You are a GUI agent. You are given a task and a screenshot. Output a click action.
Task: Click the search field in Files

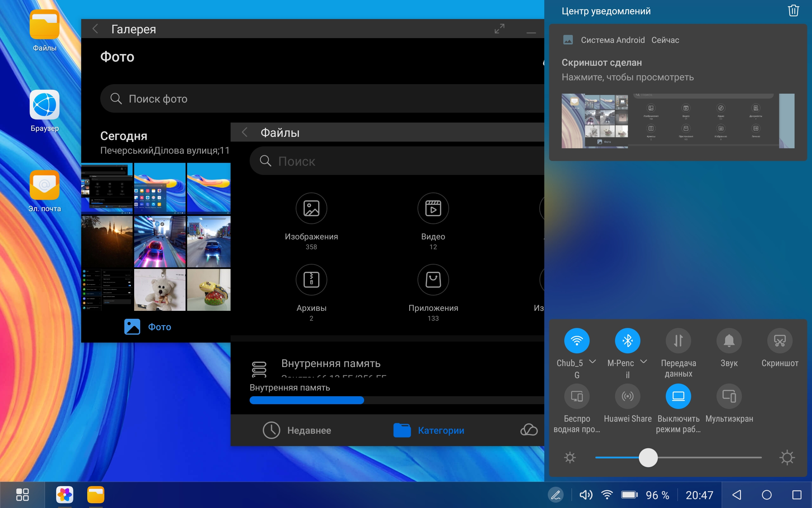point(397,161)
